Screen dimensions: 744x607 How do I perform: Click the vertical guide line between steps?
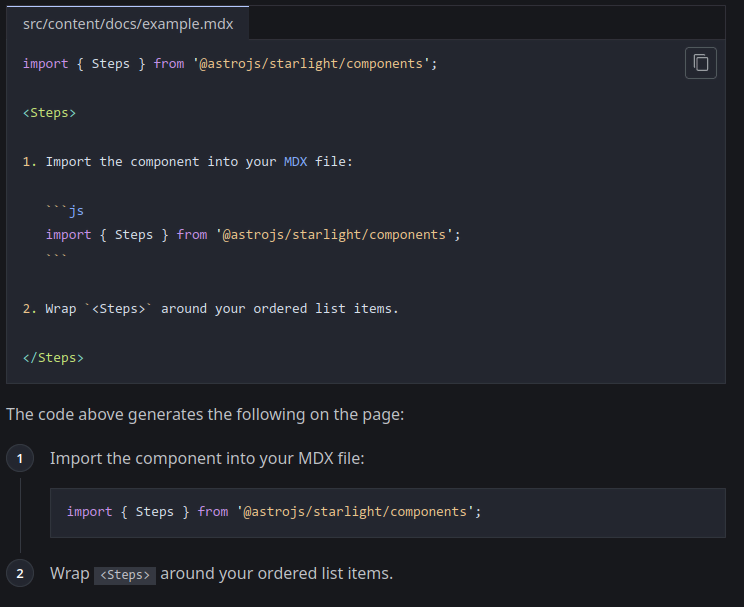pos(20,515)
